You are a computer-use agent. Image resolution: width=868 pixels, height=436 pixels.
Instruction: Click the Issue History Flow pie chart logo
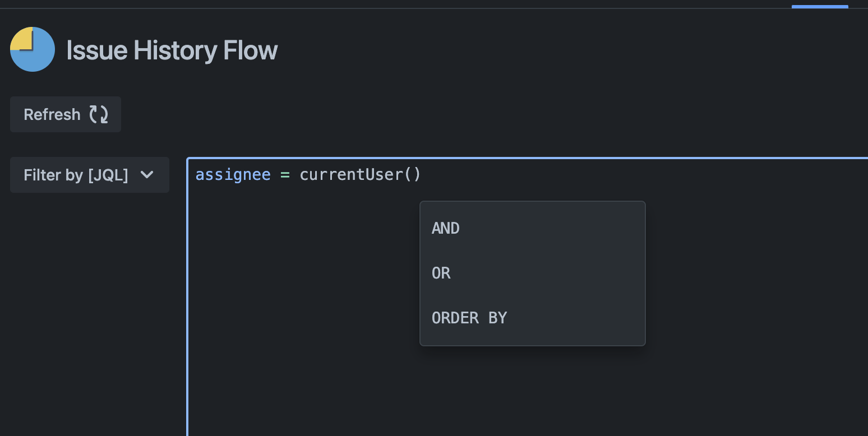tap(33, 49)
